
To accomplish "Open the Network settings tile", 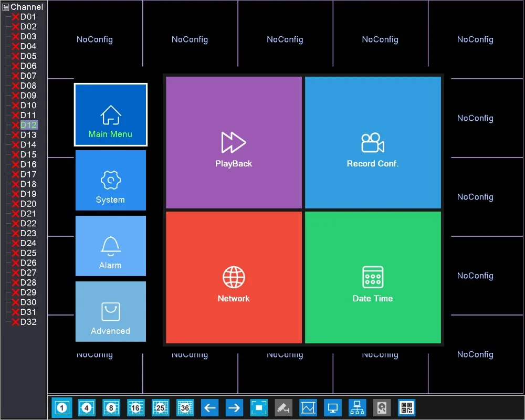I will coord(234,277).
